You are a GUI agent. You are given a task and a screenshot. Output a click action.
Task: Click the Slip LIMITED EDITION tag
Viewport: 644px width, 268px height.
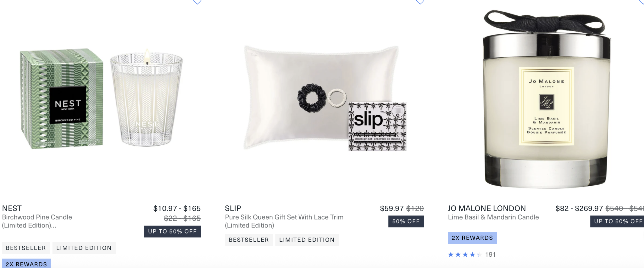307,240
